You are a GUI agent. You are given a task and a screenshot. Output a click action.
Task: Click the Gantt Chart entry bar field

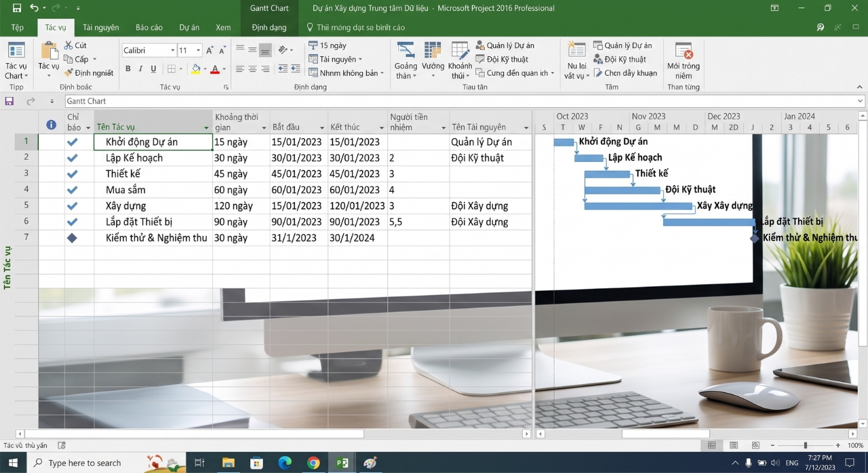[x=465, y=101]
